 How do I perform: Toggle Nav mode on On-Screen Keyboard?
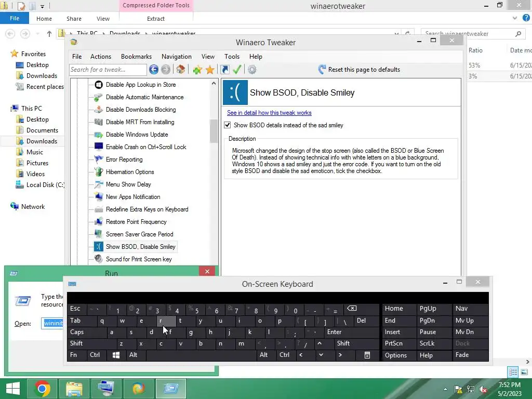(471, 309)
